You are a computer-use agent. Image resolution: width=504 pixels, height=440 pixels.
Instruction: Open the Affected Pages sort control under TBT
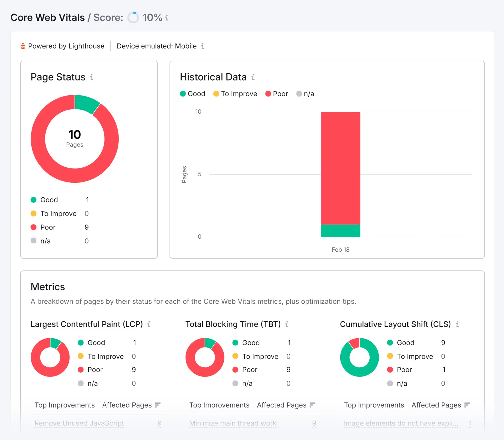tap(312, 405)
